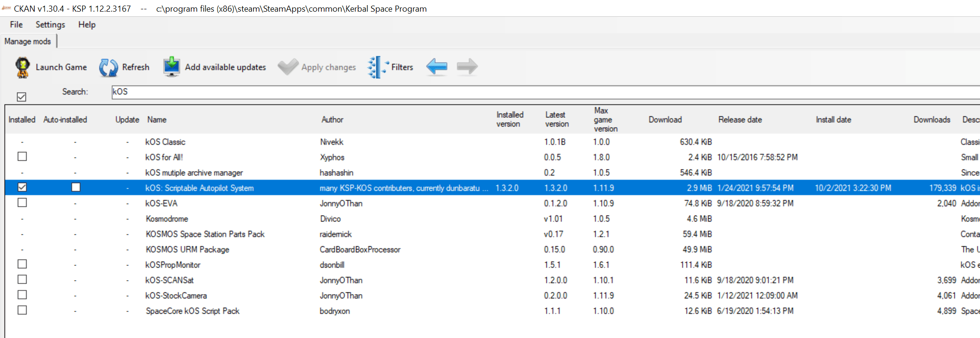Select the kOS mutiple archive manager row

click(x=493, y=173)
